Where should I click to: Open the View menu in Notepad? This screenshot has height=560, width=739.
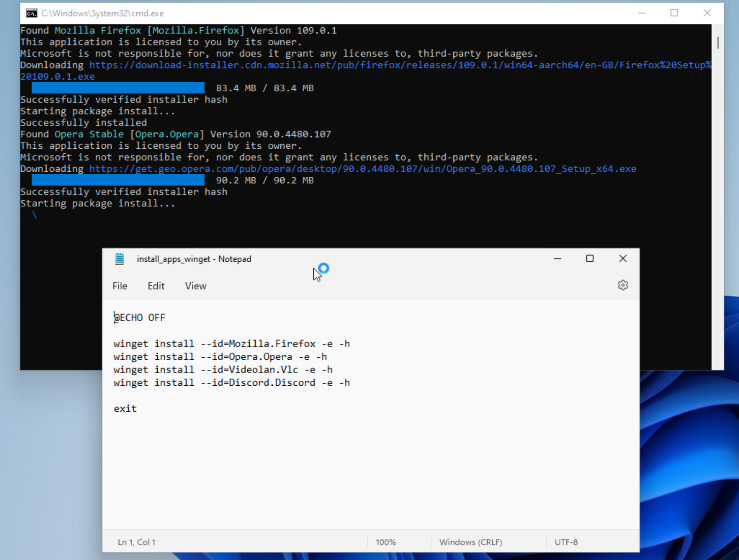[x=196, y=286]
